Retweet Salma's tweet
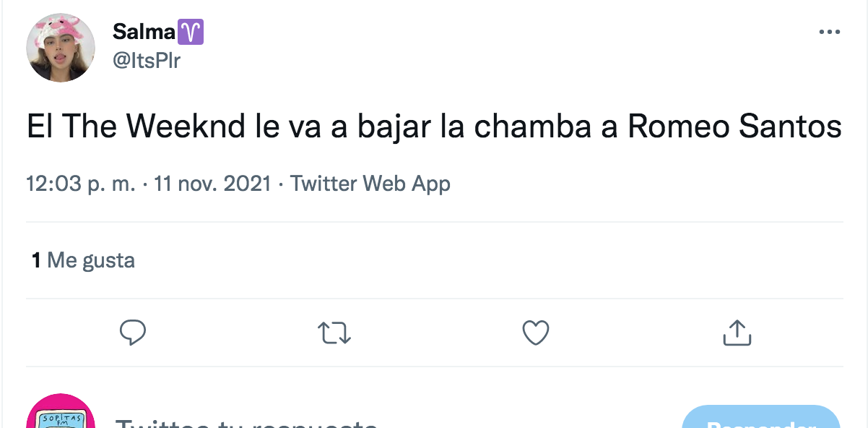The width and height of the screenshot is (868, 428). [x=334, y=333]
